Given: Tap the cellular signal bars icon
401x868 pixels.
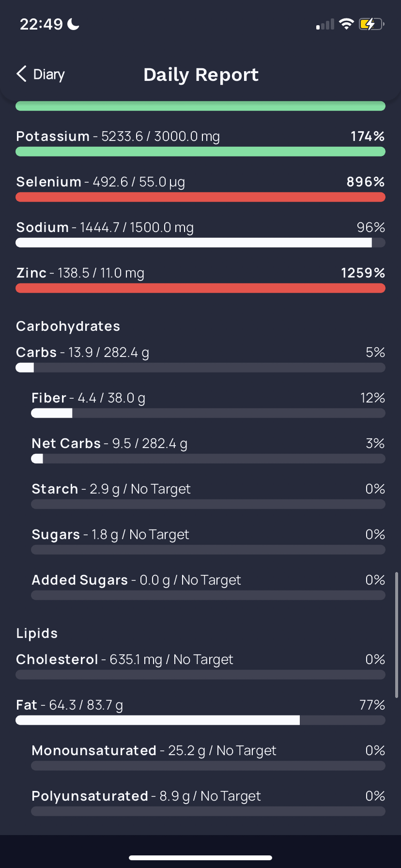Looking at the screenshot, I should coord(325,24).
